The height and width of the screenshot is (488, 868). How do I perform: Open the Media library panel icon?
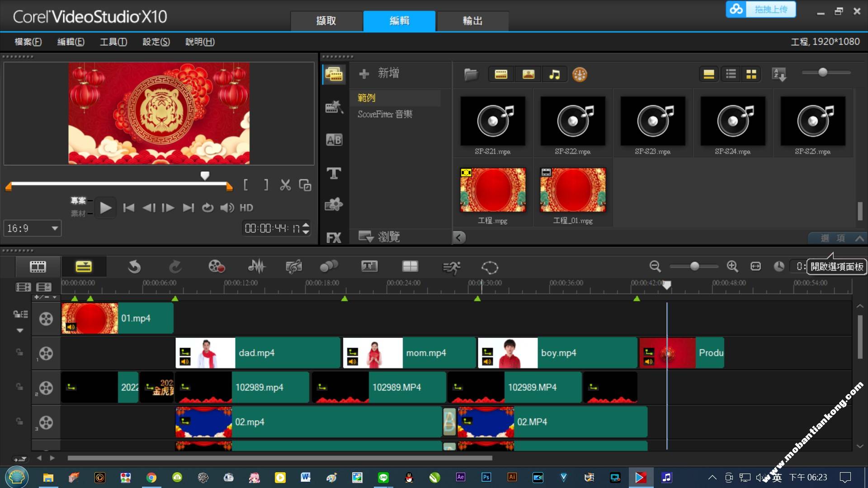pos(334,74)
